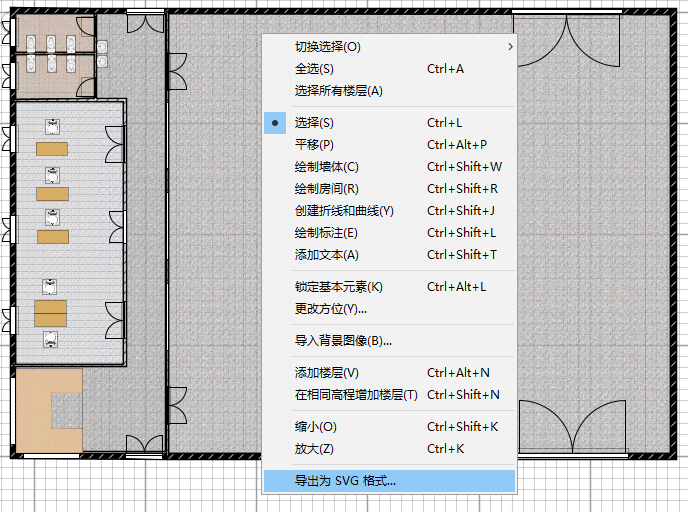Viewport: 688px width, 512px height.
Task: Open 更改方位(Y)... dialog
Action: tap(389, 308)
